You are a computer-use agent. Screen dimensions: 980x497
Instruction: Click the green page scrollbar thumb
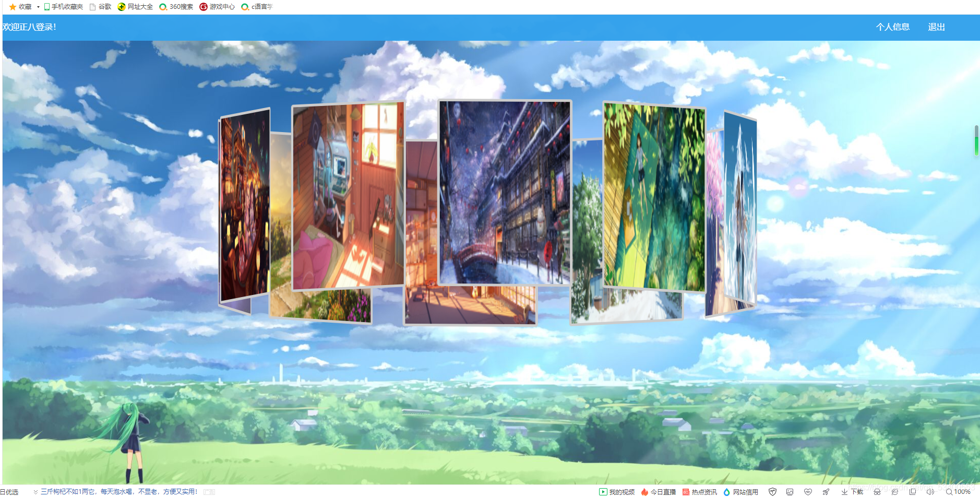point(976,140)
